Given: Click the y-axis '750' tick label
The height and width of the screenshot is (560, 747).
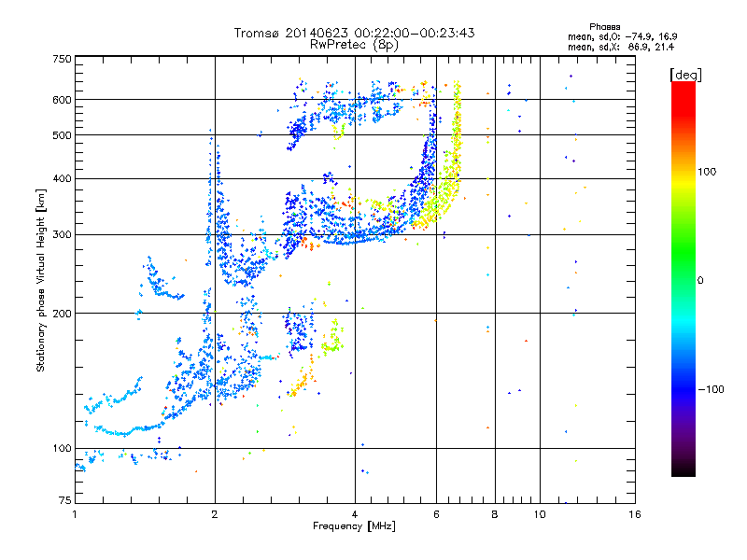Looking at the screenshot, I should pos(62,59).
